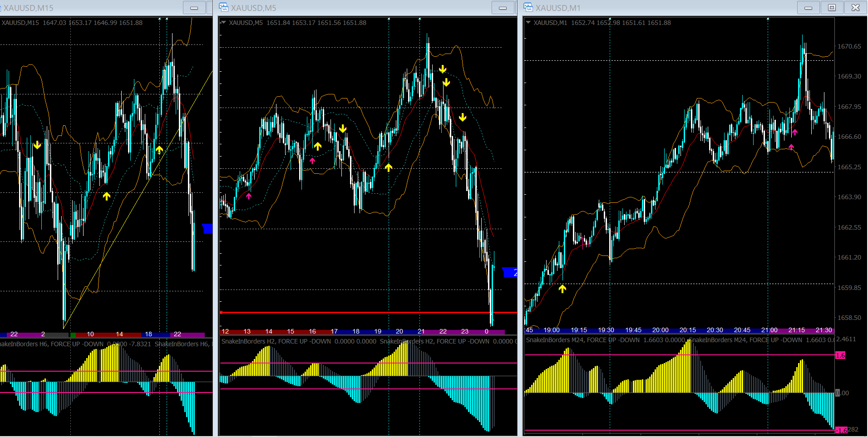Viewport: 868px width, 437px height.
Task: Click the 1659.85 price on the M1 scale
Action: pyautogui.click(x=849, y=288)
